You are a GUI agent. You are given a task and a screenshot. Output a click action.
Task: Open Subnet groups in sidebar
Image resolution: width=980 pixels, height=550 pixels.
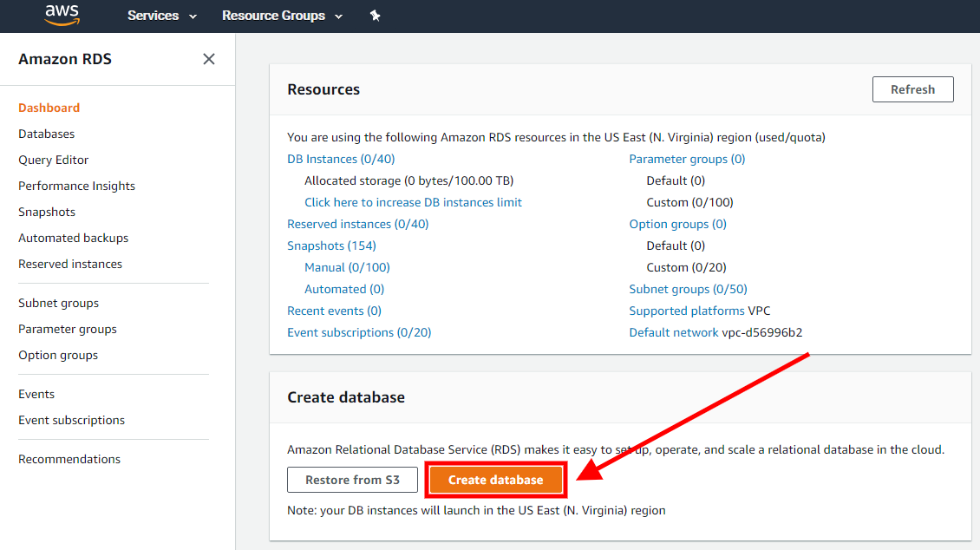pos(58,303)
